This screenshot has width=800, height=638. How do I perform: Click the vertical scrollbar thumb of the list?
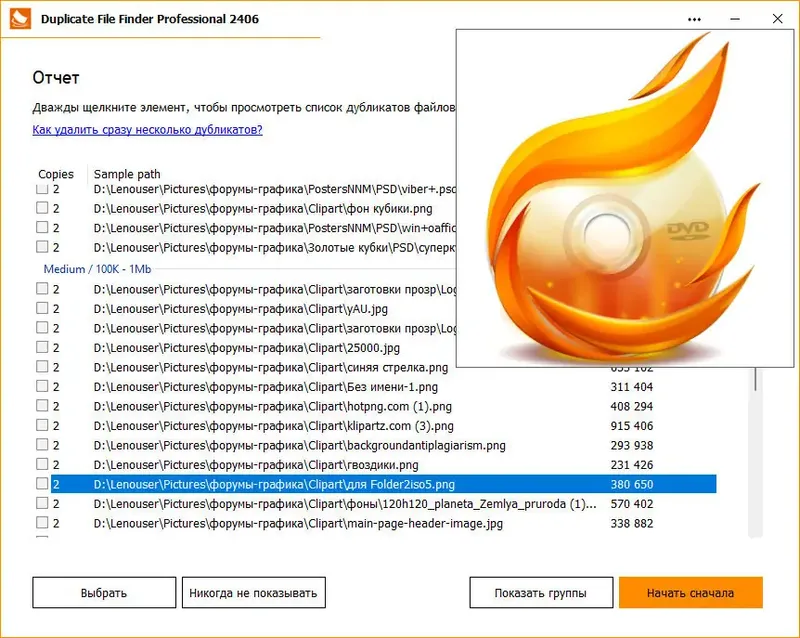coord(755,379)
